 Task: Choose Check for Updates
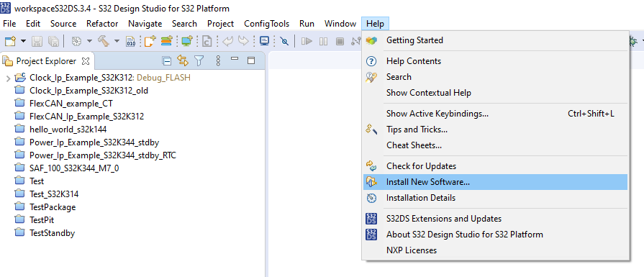click(495, 166)
